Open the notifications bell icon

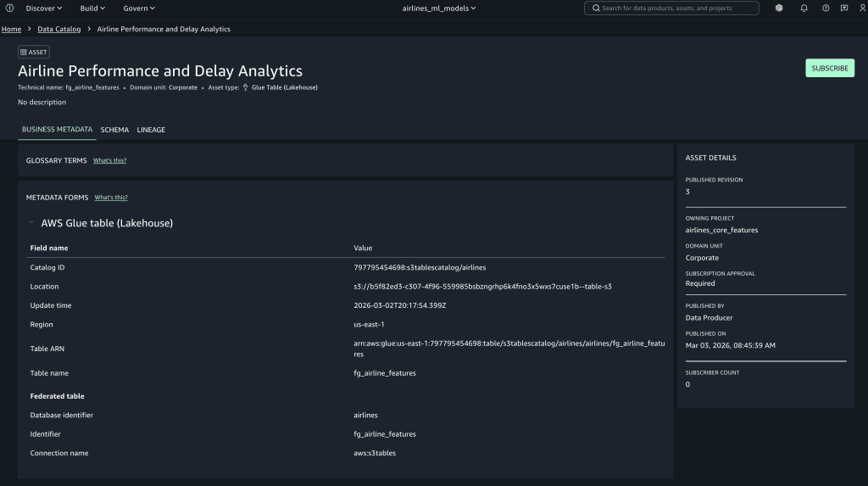804,8
